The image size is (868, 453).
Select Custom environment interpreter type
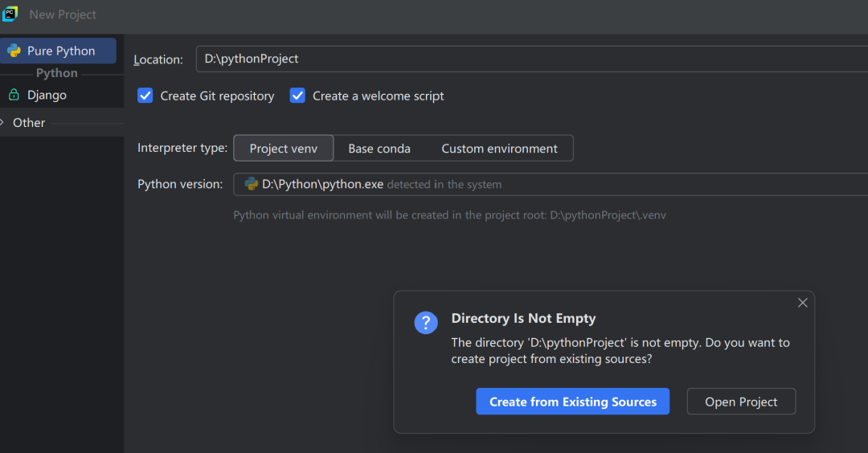pos(499,149)
